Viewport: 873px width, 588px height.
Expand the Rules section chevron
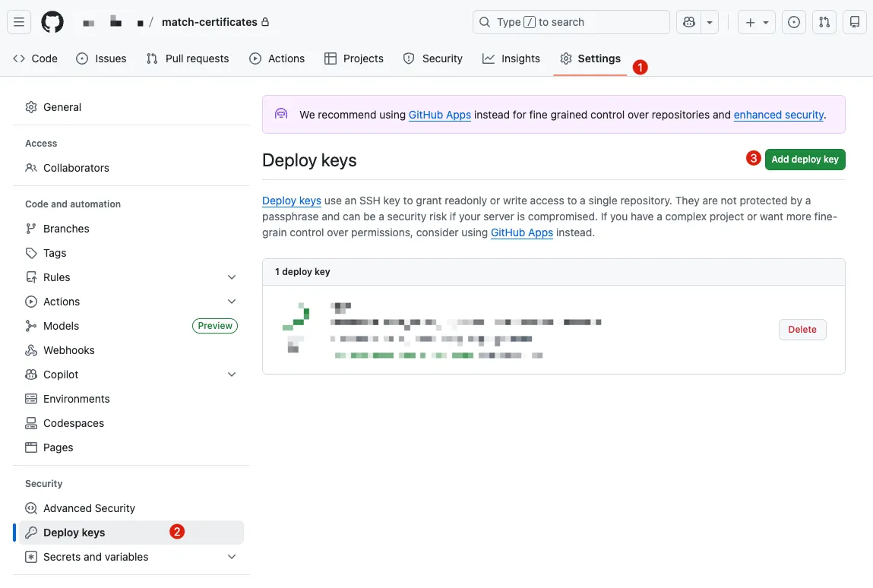click(x=232, y=277)
